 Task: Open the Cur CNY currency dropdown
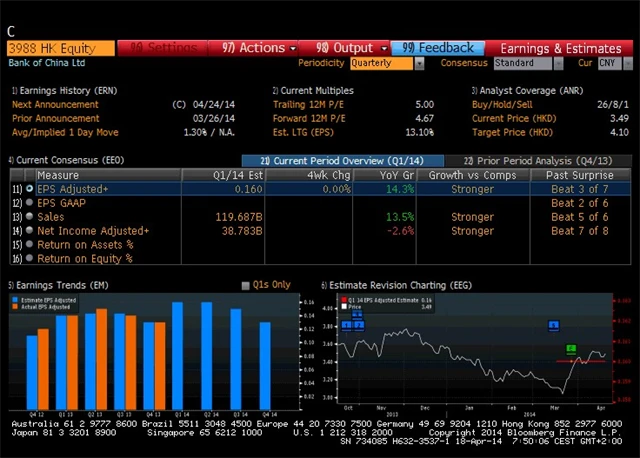pyautogui.click(x=628, y=63)
